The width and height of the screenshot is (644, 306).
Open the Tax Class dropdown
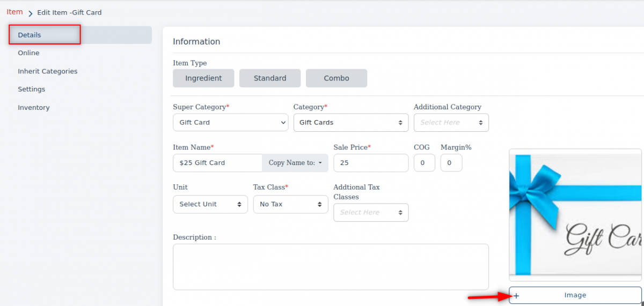point(290,204)
